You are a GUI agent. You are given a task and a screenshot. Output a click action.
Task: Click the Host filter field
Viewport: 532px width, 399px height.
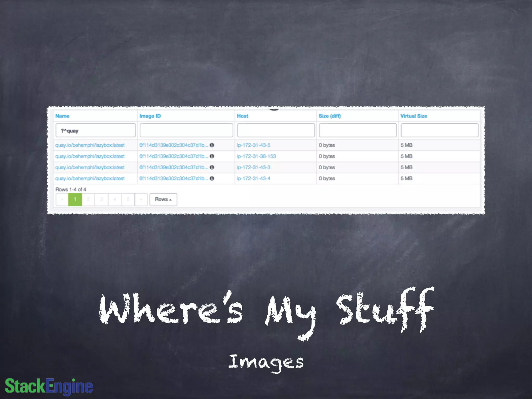pos(276,130)
